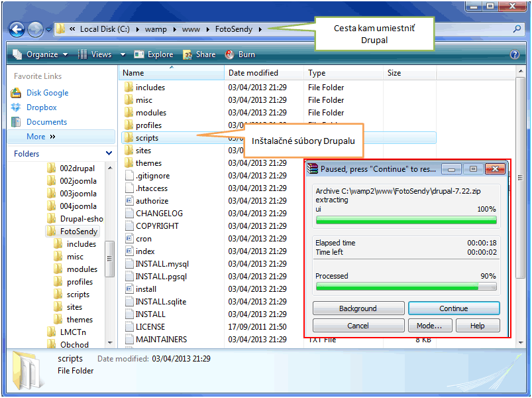Navigate to www in the address bar
The height and width of the screenshot is (398, 532).
(x=191, y=29)
